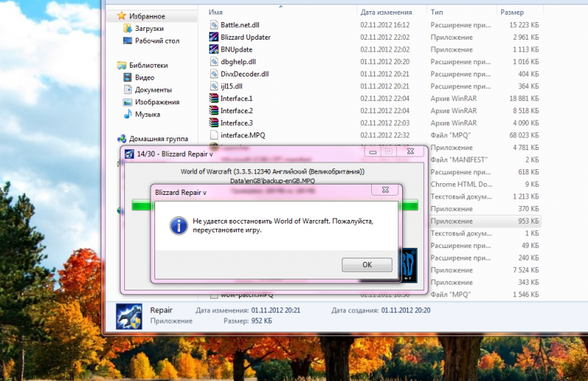Click OK in the Blizzard Repair error dialog
This screenshot has height=381, width=588.
coord(367,265)
